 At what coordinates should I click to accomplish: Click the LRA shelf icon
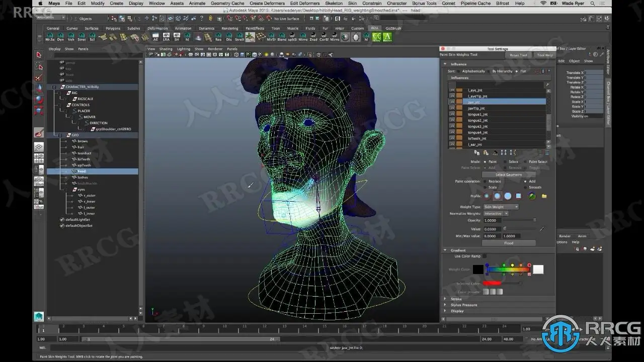(166, 37)
